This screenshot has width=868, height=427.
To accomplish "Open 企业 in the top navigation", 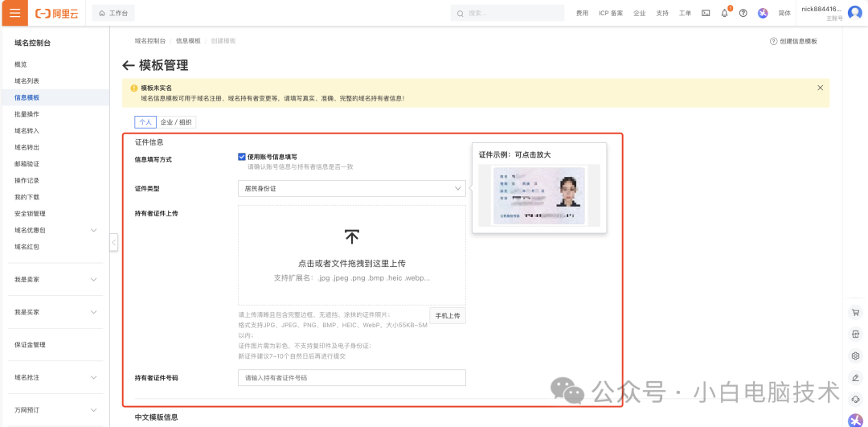I will coord(640,14).
